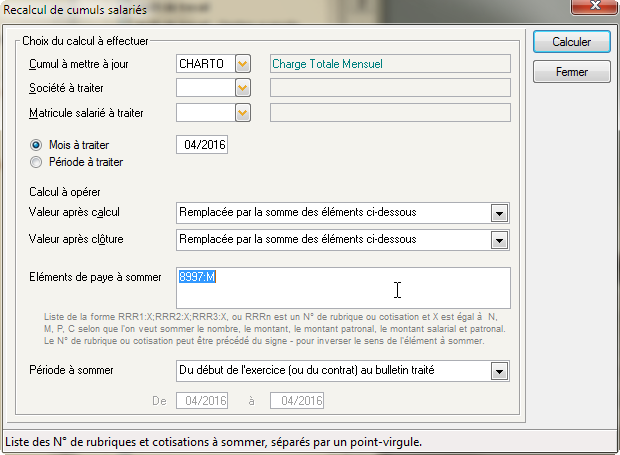The width and height of the screenshot is (620, 455).
Task: Click the Eléments de paye à sommer label
Action: pos(95,277)
